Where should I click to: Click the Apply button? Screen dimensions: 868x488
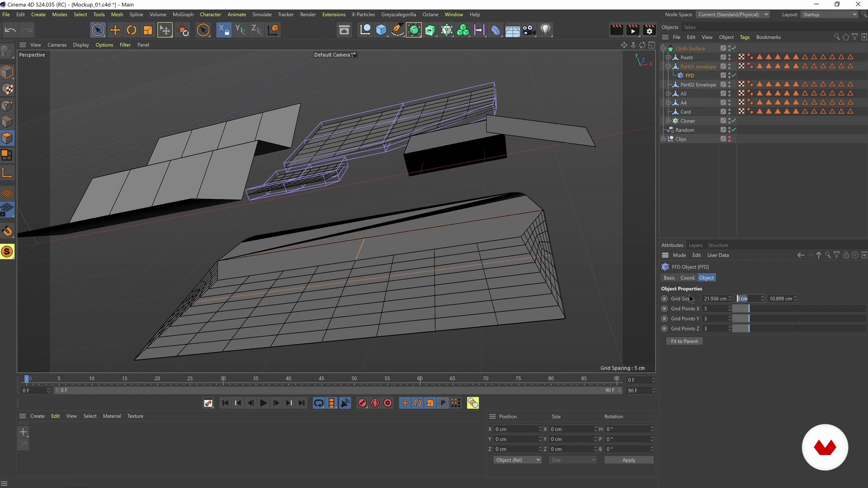[x=628, y=460]
